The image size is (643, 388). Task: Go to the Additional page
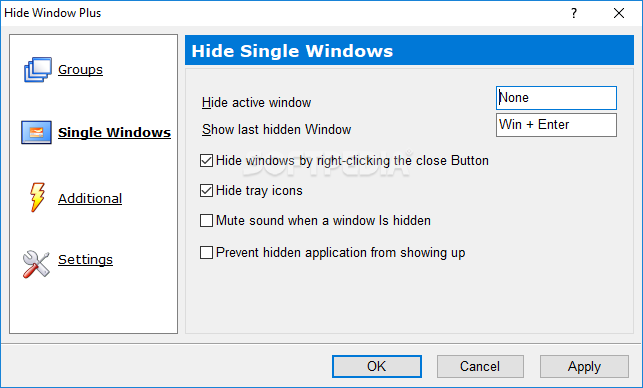tap(90, 199)
